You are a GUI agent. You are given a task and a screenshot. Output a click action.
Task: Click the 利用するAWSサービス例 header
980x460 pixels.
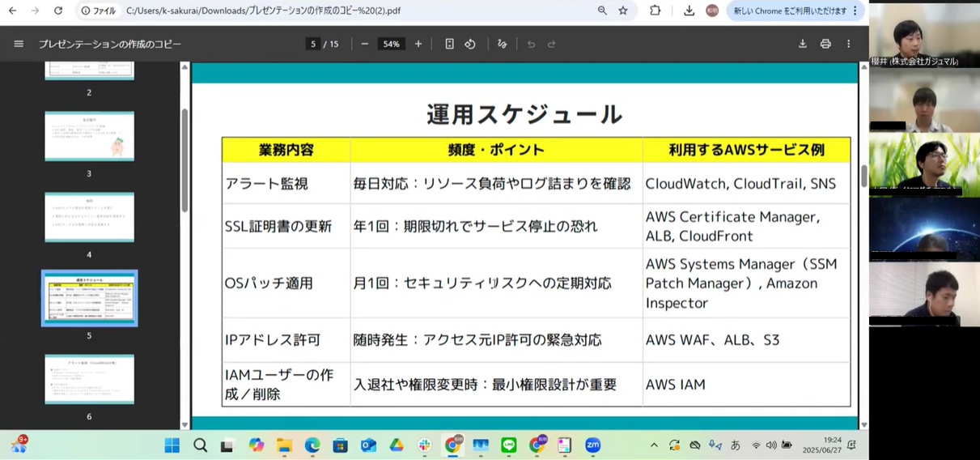pyautogui.click(x=746, y=150)
